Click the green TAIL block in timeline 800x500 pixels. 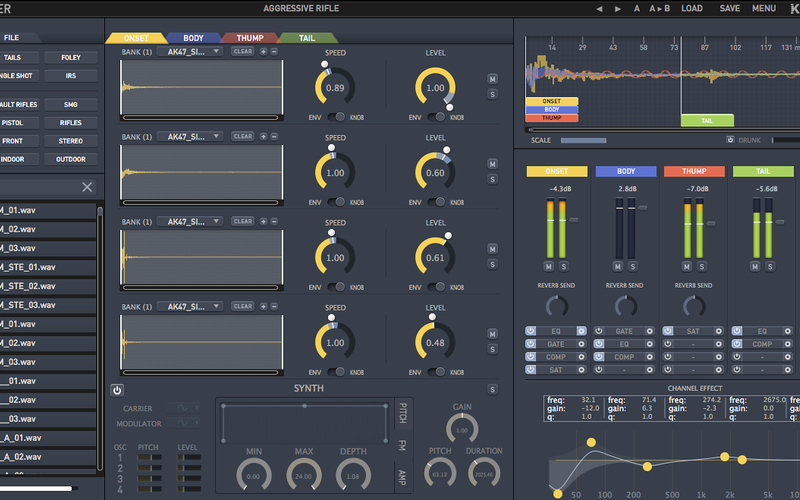[x=707, y=120]
